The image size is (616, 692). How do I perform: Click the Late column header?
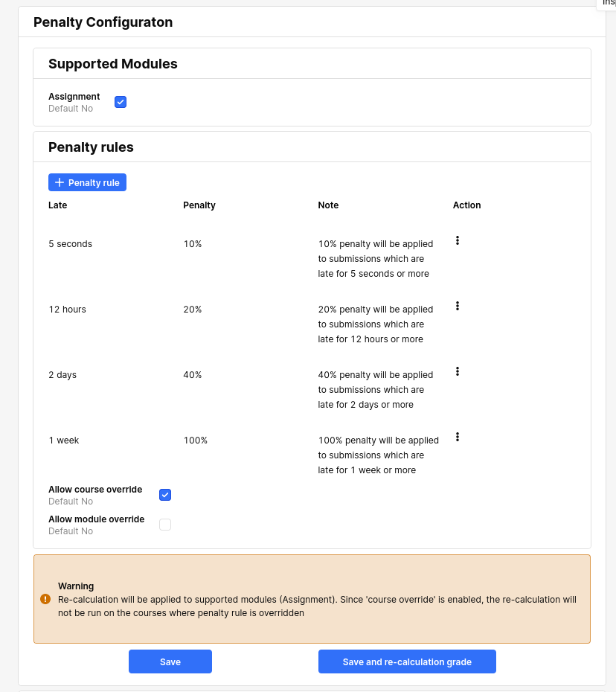tap(58, 205)
